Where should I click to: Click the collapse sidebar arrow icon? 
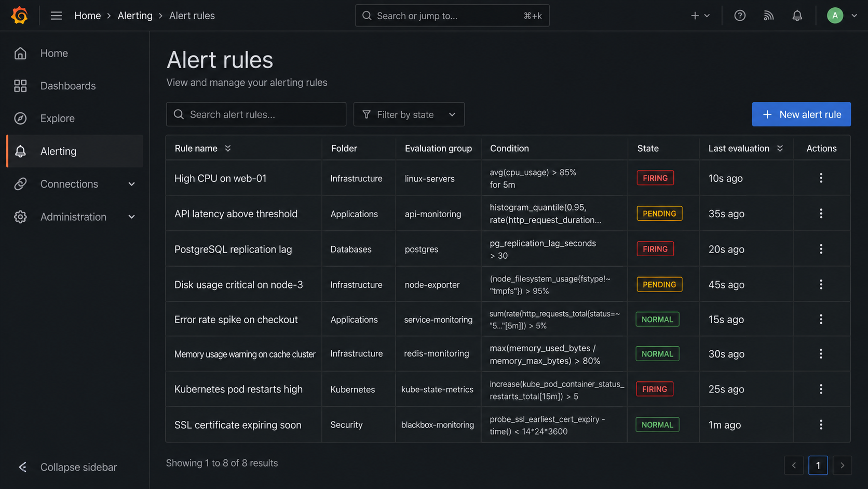pos(22,467)
